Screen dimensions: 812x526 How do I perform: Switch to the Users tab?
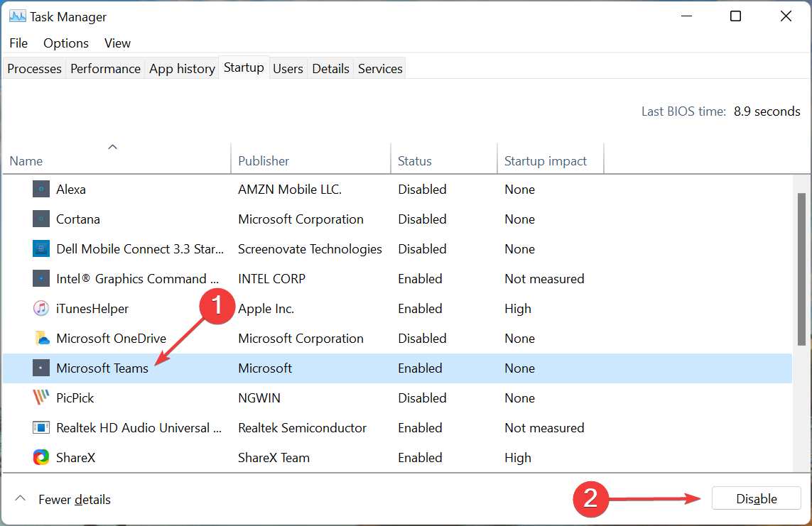288,69
